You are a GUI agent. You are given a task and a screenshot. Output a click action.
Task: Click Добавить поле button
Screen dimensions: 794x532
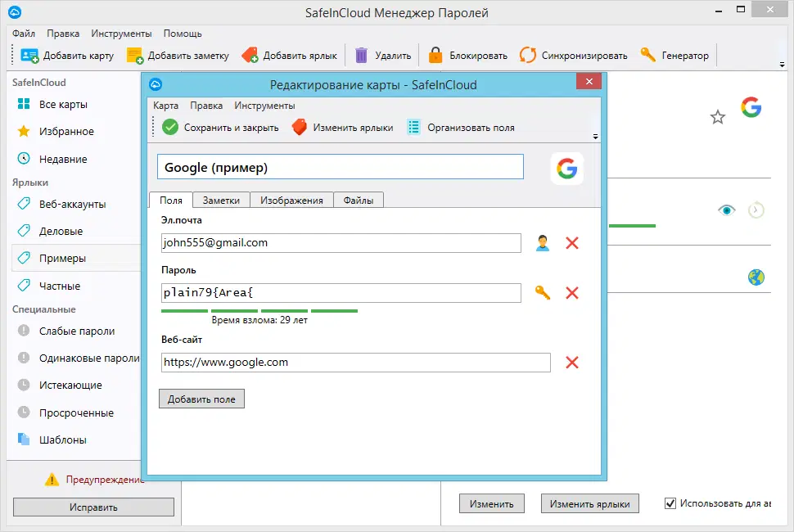click(201, 399)
